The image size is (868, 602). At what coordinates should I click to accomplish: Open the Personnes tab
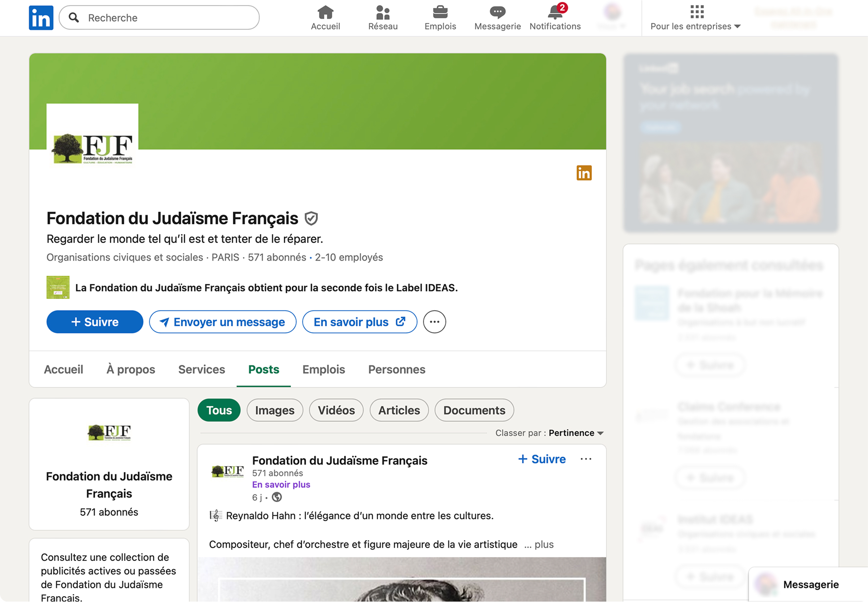tap(397, 369)
